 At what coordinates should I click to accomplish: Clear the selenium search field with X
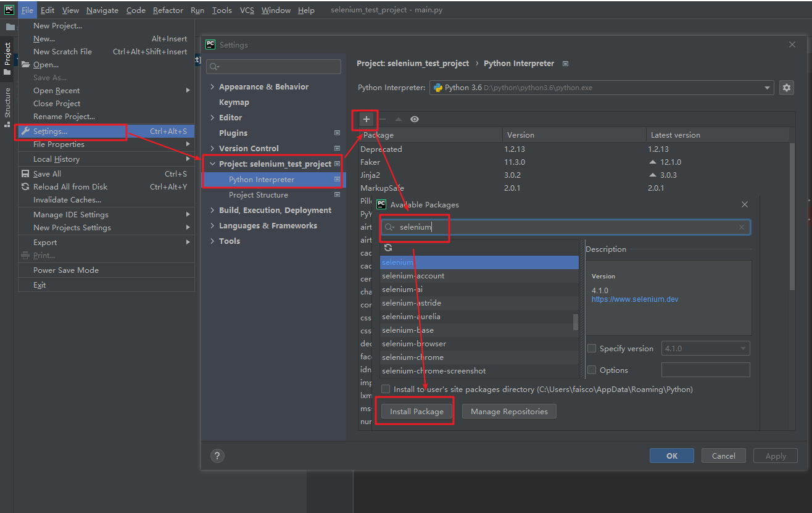tap(742, 227)
